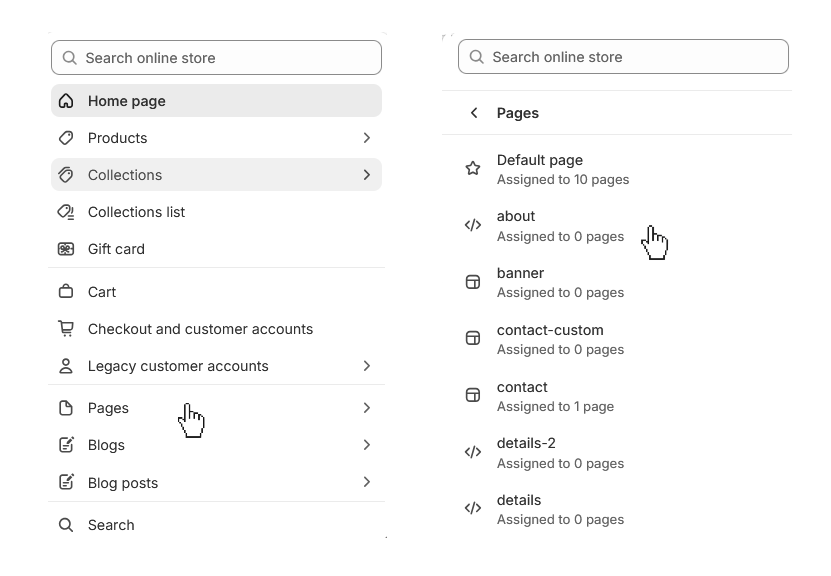Viewport: 831px width, 576px height.
Task: Select the Collections list menu item
Action: [216, 212]
